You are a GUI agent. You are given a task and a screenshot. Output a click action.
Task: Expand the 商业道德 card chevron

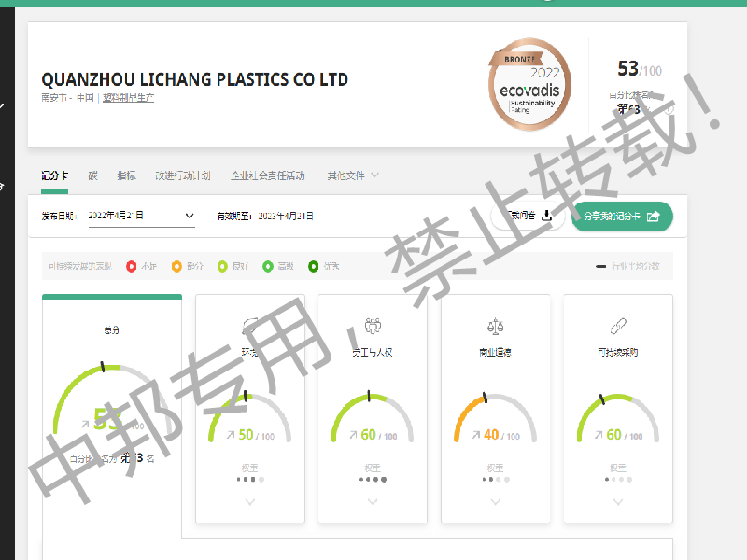pyautogui.click(x=496, y=501)
